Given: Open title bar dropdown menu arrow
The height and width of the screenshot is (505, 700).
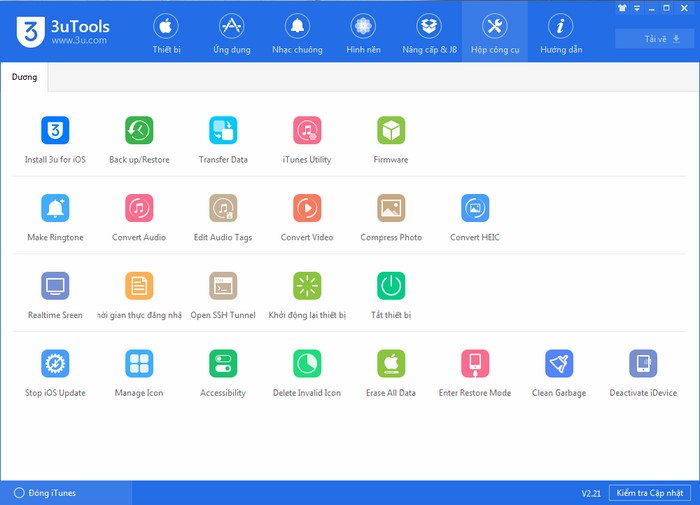Looking at the screenshot, I should (637, 8).
